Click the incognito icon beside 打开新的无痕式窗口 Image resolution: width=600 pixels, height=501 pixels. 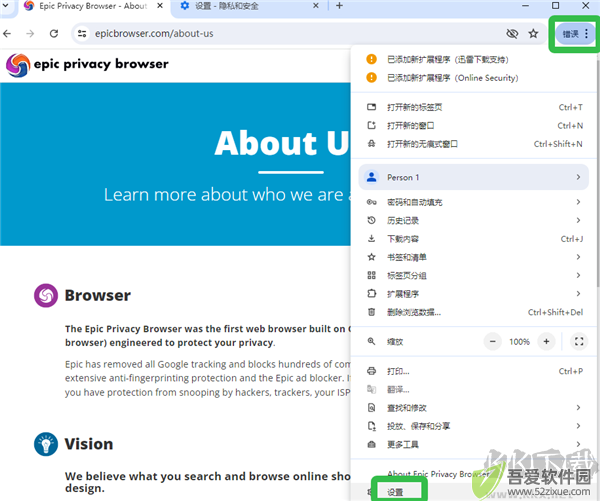click(372, 144)
